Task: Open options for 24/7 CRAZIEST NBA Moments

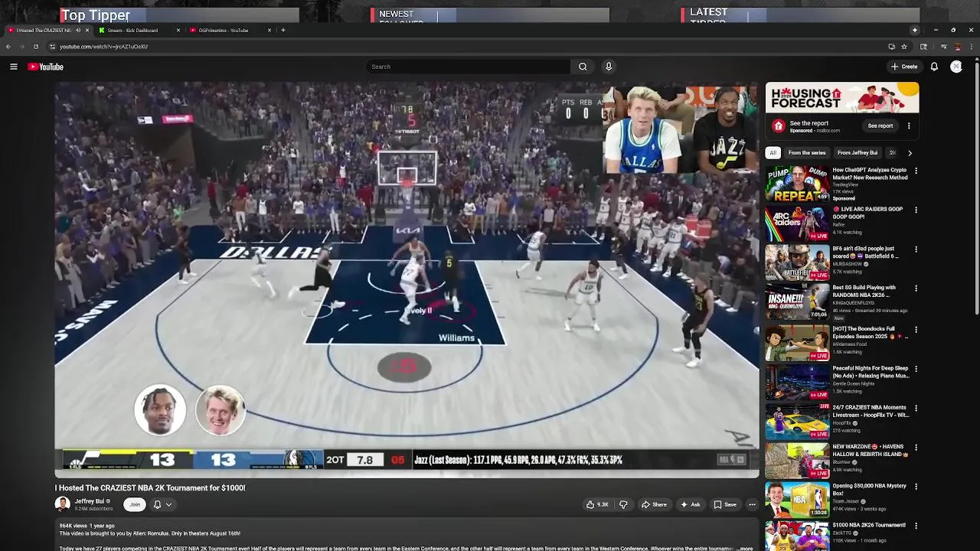Action: [x=916, y=408]
